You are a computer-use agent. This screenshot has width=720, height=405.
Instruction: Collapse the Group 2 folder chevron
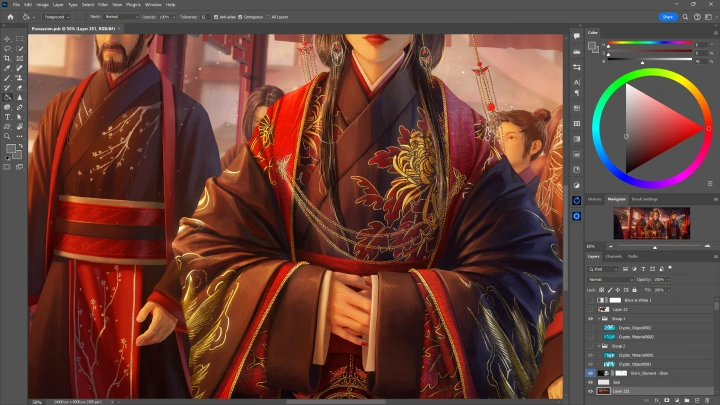pyautogui.click(x=599, y=346)
